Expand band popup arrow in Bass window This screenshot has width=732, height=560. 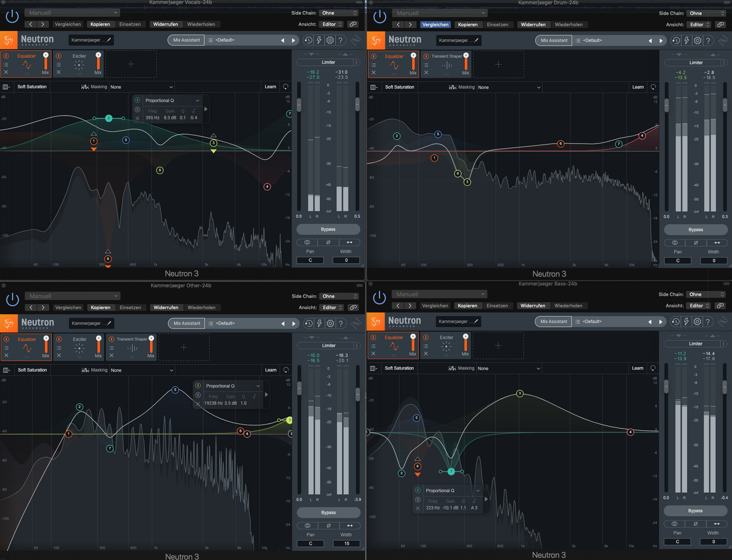click(x=486, y=499)
